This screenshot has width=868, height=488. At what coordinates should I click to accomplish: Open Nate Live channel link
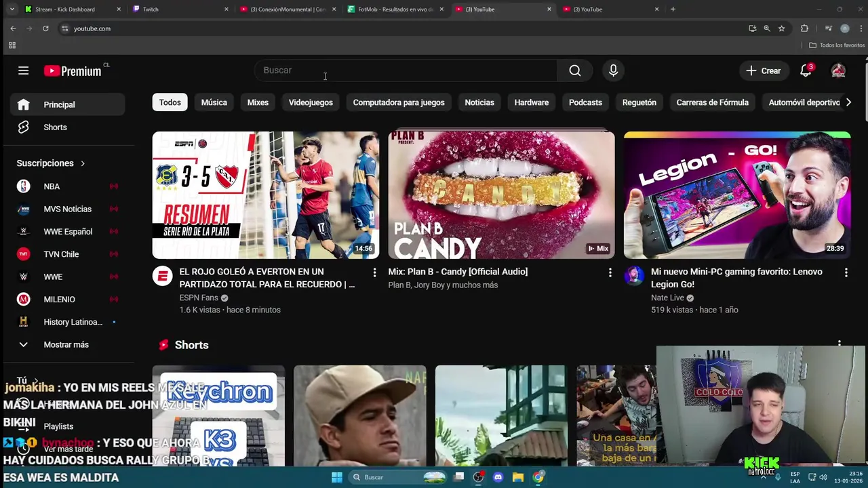[x=667, y=298]
